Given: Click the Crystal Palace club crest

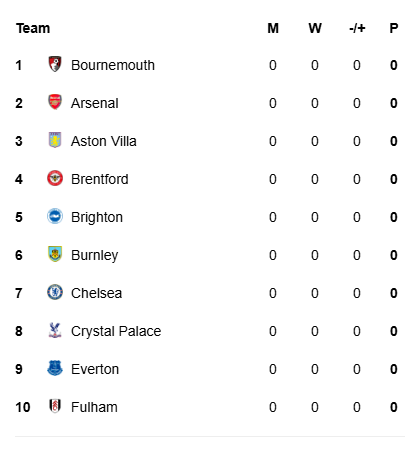Looking at the screenshot, I should tap(55, 330).
